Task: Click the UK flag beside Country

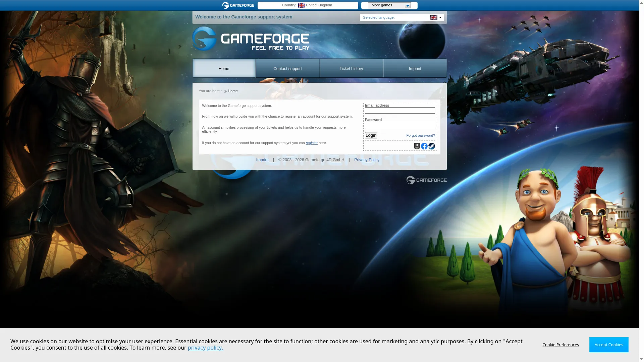Action: click(x=302, y=5)
